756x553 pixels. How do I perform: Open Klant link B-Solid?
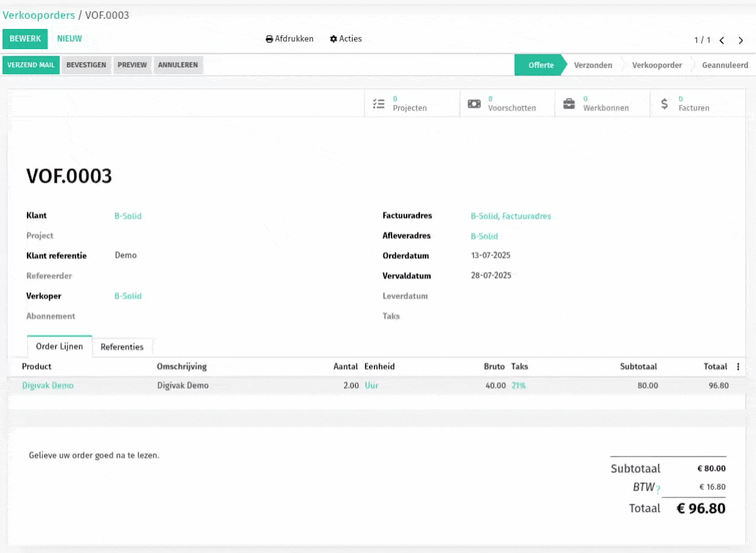tap(128, 216)
